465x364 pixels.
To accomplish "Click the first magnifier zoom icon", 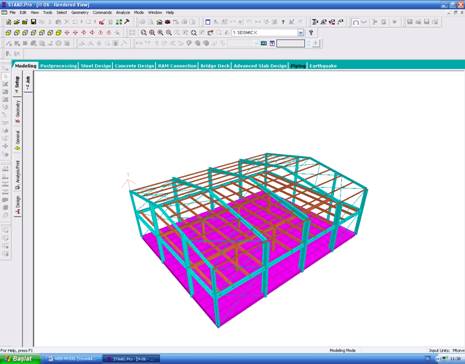I will [x=144, y=33].
